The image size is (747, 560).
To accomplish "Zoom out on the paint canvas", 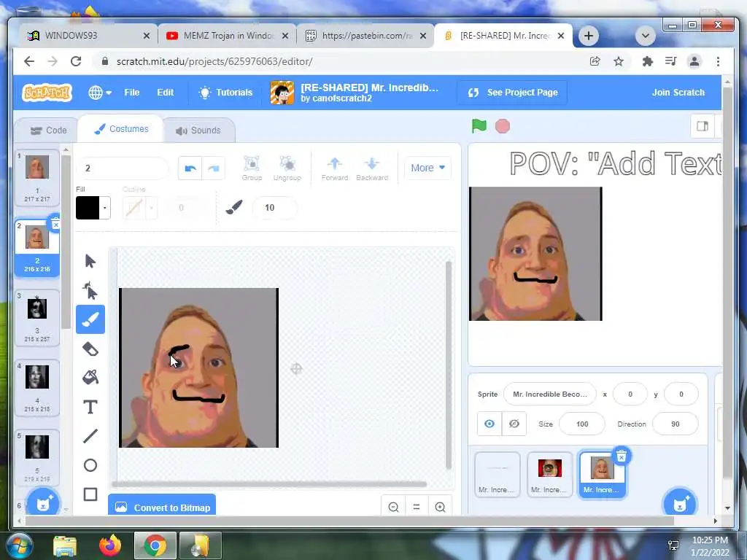I will 393,507.
